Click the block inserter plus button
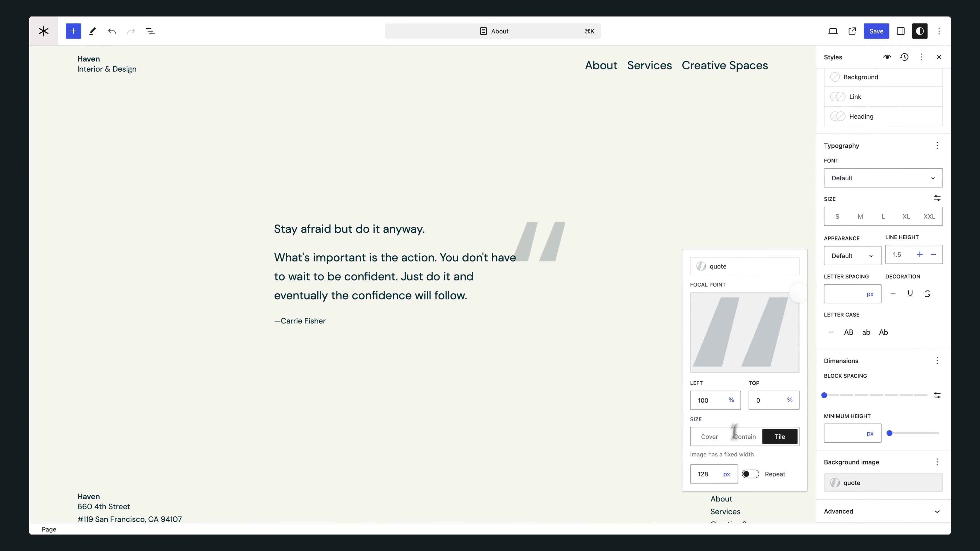 pyautogui.click(x=73, y=31)
